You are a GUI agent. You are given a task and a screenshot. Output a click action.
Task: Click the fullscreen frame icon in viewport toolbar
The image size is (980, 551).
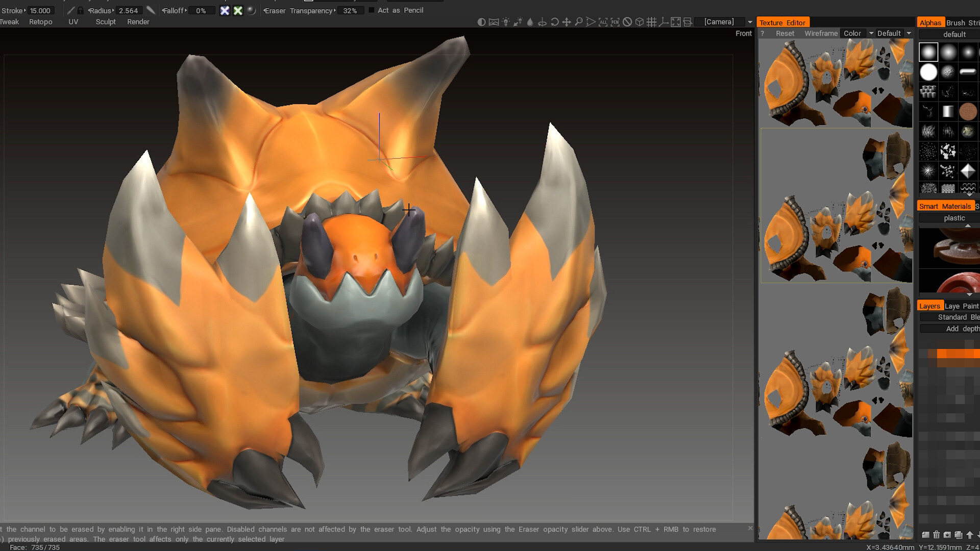point(676,22)
